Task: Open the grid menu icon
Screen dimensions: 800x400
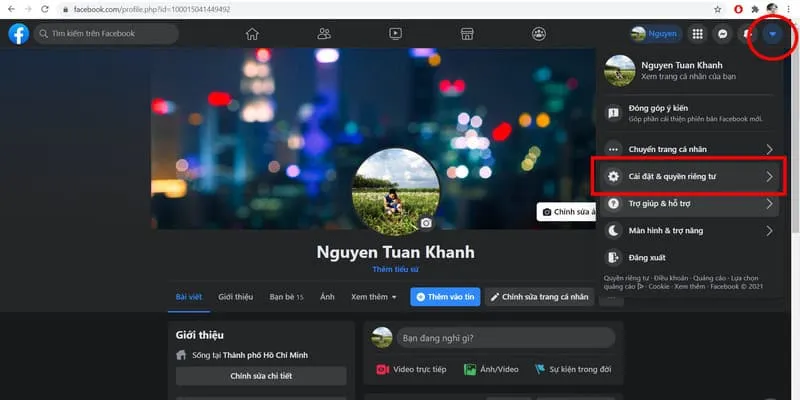Action: (695, 34)
